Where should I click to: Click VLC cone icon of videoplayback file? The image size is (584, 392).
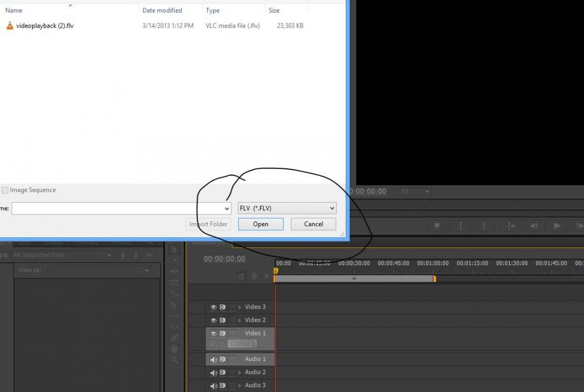tap(10, 25)
